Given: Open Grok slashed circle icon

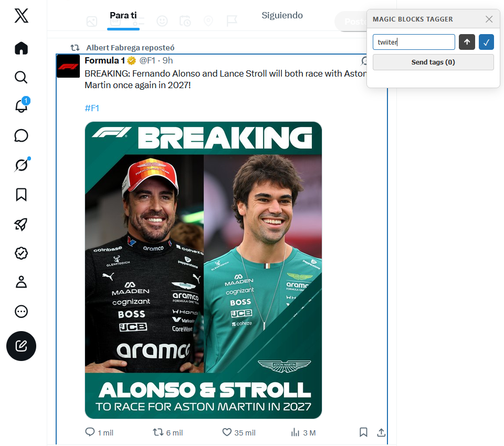Looking at the screenshot, I should pos(21,165).
